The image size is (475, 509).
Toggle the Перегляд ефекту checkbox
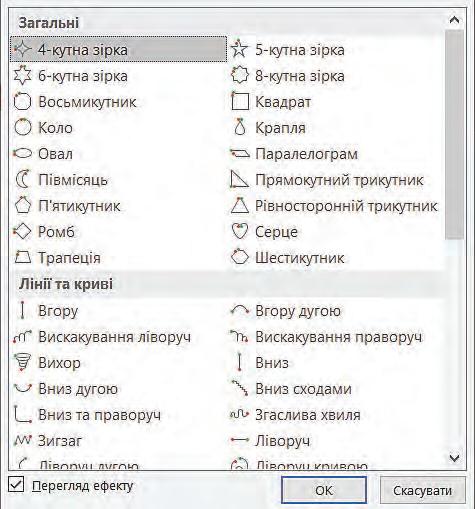[x=16, y=484]
